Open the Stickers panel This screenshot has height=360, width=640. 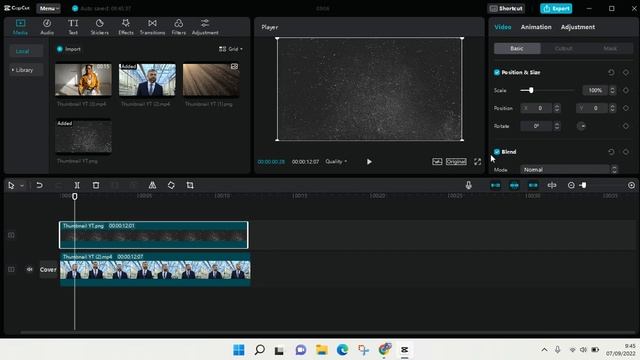pos(100,27)
